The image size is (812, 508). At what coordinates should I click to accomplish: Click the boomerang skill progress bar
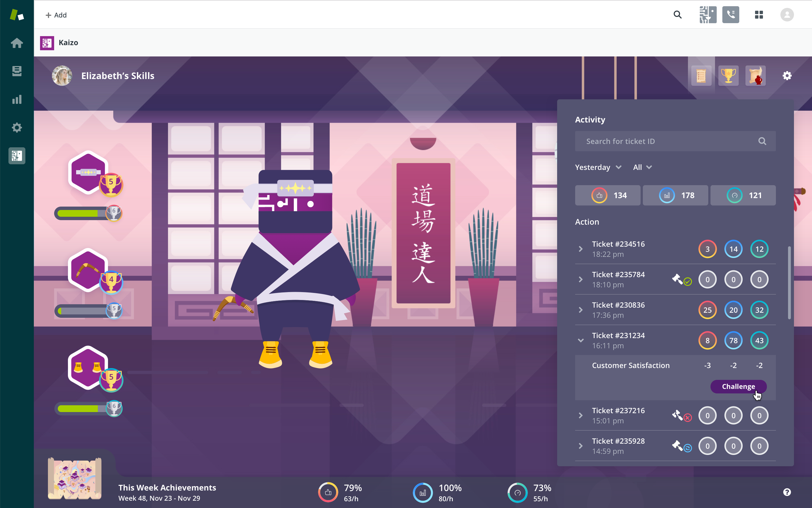point(88,311)
